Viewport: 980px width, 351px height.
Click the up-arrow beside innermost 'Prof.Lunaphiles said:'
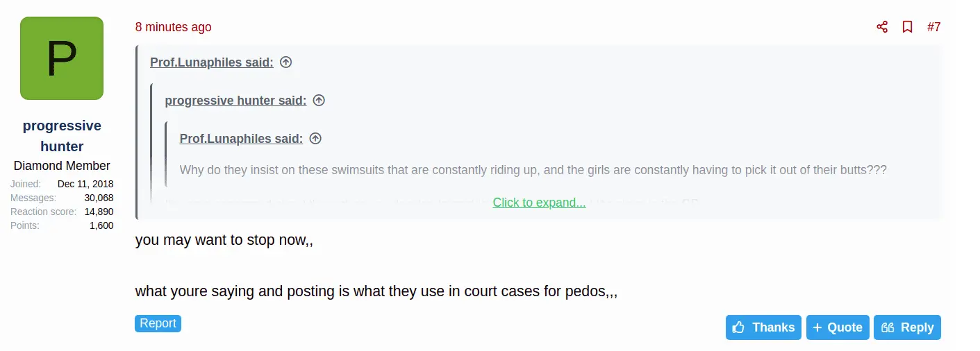[x=315, y=139]
